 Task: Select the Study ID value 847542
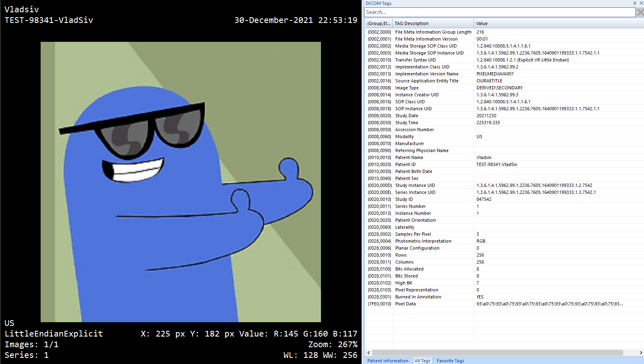point(484,199)
